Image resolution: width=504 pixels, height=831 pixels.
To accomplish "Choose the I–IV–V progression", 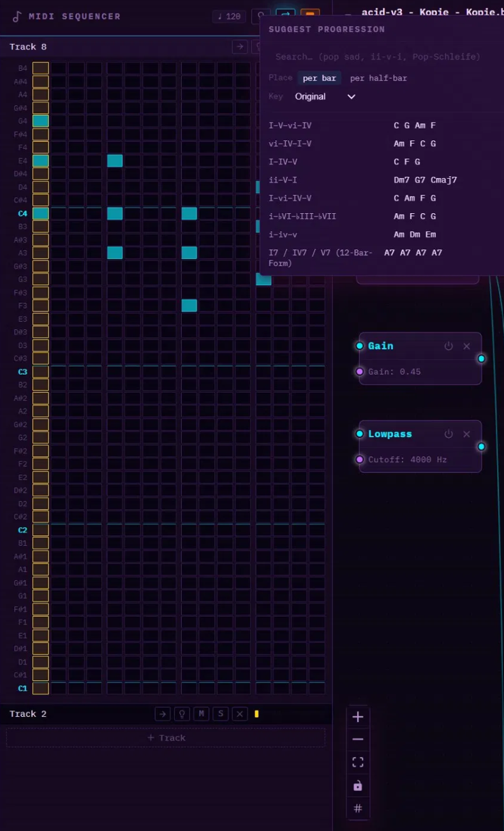I will click(x=382, y=162).
